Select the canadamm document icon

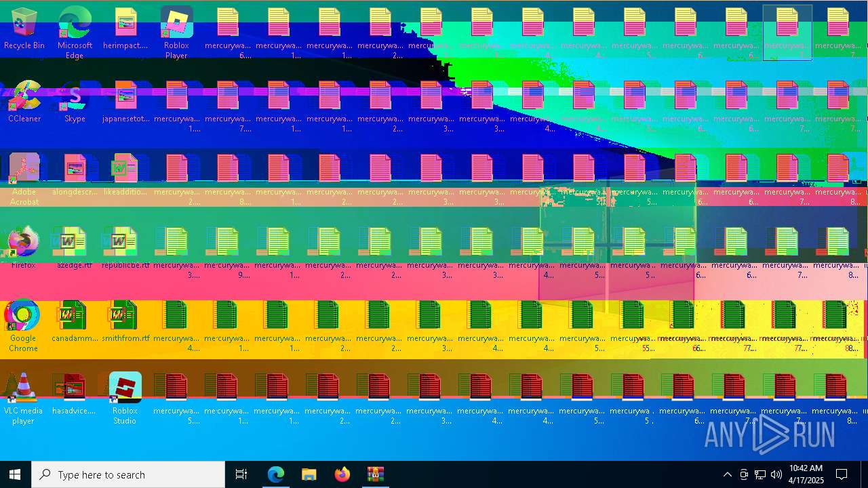75,321
